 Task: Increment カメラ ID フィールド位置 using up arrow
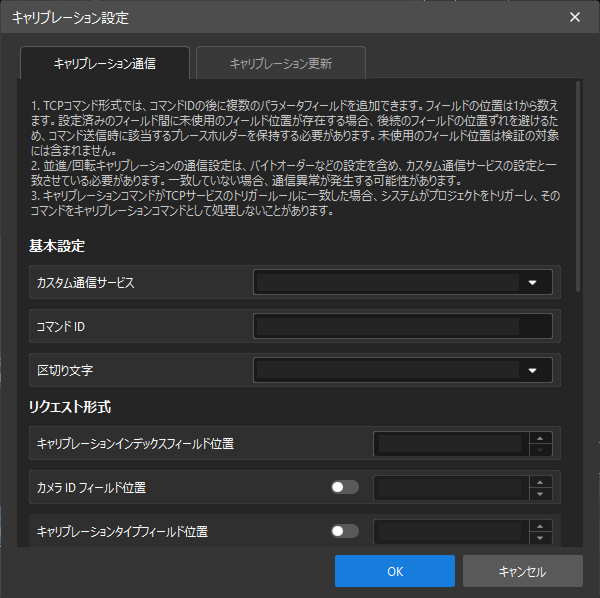tap(540, 482)
